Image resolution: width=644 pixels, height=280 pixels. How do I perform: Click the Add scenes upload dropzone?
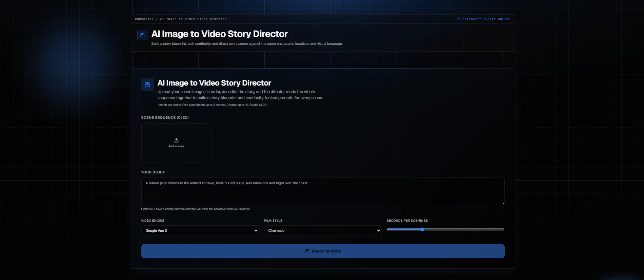176,143
